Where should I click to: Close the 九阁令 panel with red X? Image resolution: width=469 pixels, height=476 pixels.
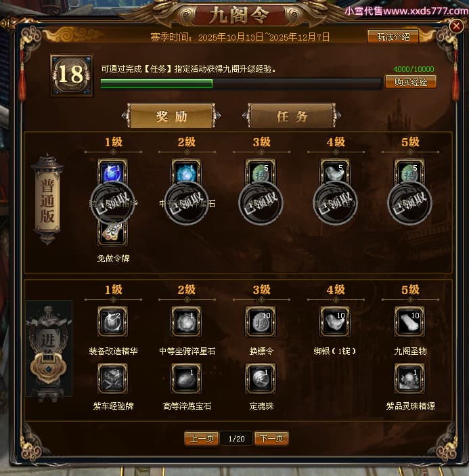coord(456,26)
